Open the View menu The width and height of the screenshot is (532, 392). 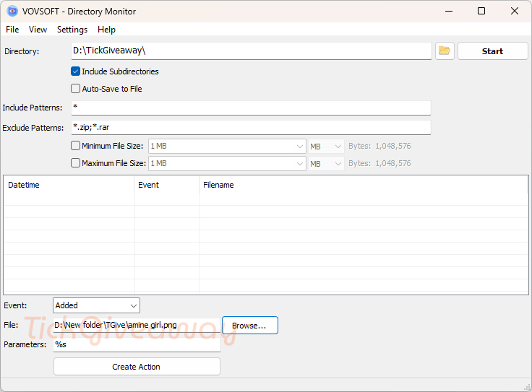[x=38, y=30]
